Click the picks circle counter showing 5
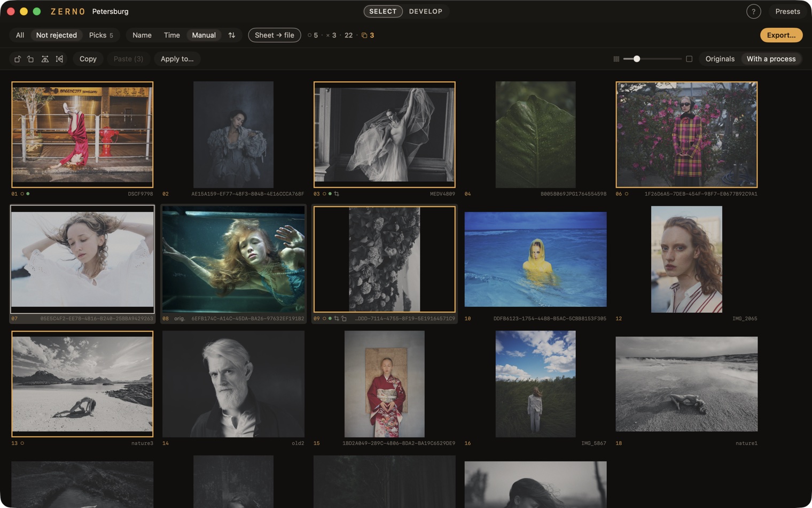The image size is (812, 508). coord(313,35)
